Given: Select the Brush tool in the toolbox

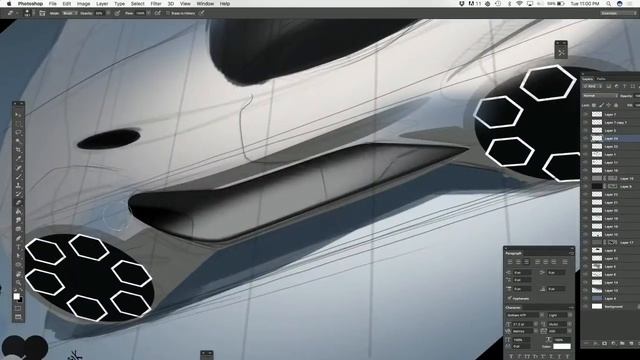Looking at the screenshot, I should click(x=18, y=176).
